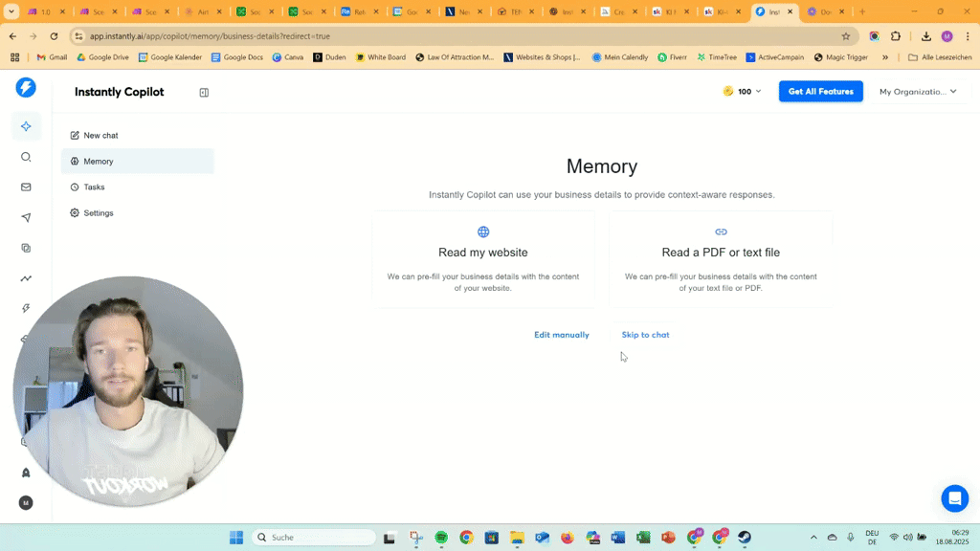Select New chat in the Copilot menu
The image size is (980, 551).
138,135
